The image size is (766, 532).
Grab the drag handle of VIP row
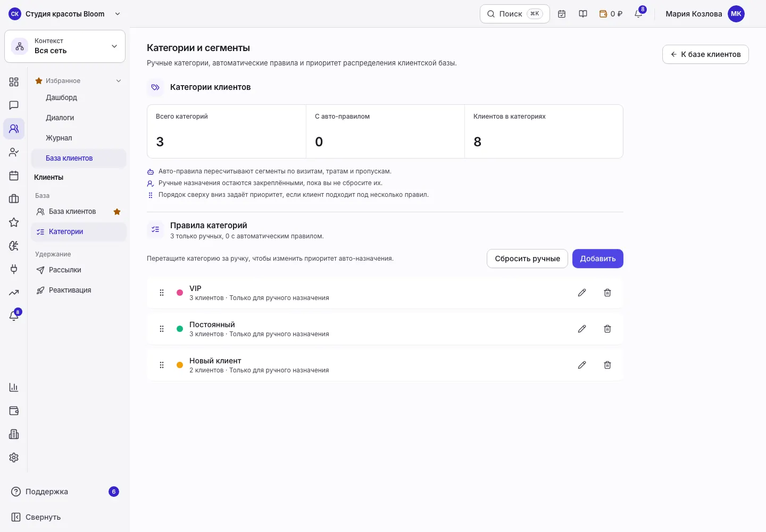click(x=162, y=293)
